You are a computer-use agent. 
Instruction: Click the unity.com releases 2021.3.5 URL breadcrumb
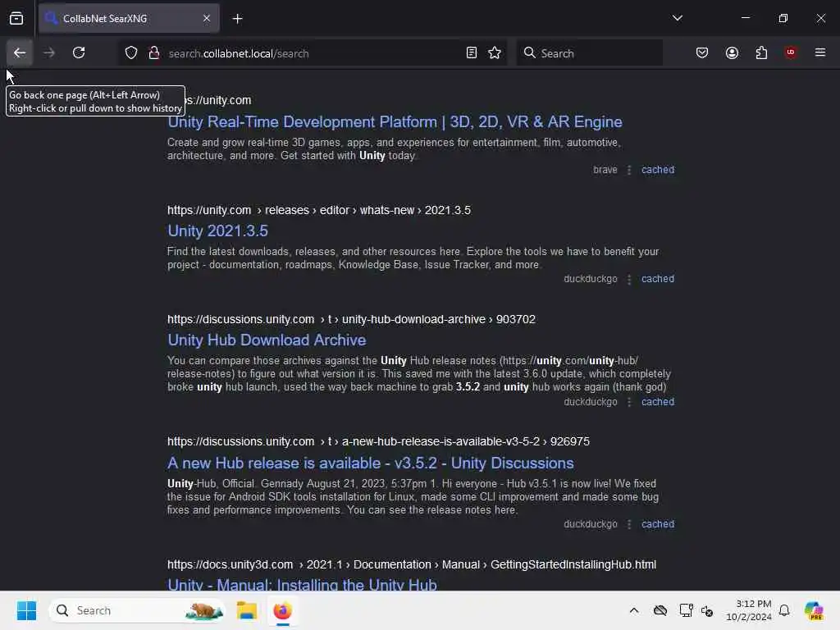(319, 210)
